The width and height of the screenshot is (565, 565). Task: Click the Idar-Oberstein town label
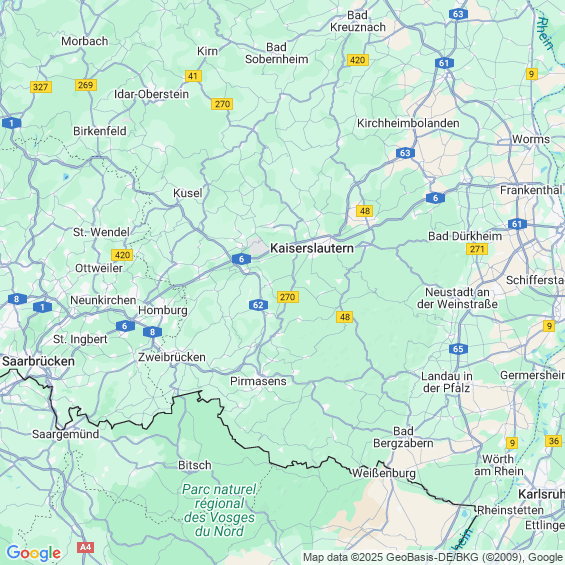(151, 94)
